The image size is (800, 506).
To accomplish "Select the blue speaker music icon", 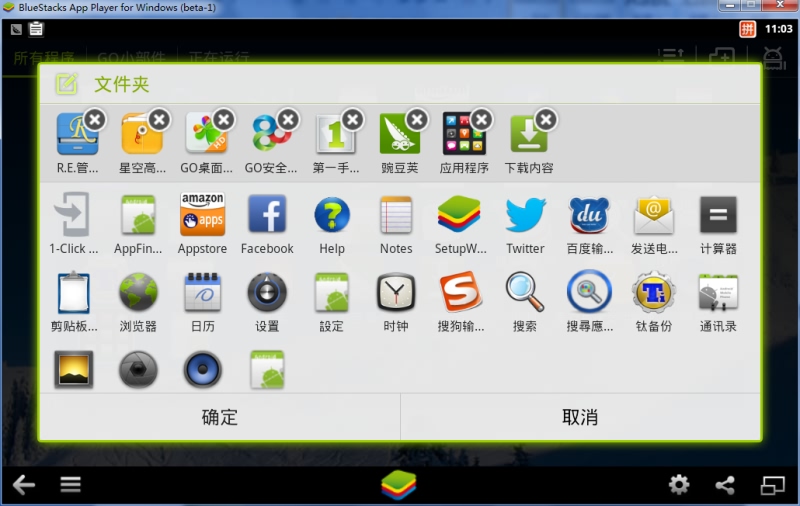I will (x=203, y=370).
